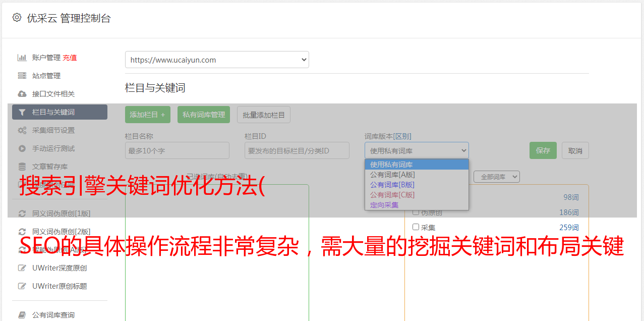Click the 添加栏目 + button
This screenshot has width=644, height=321.
point(148,115)
